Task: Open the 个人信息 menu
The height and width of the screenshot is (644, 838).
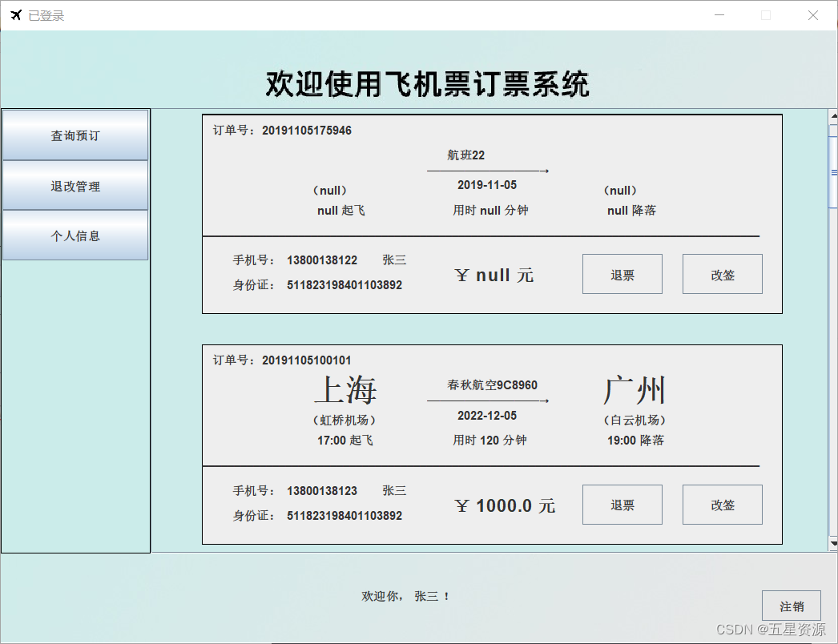Action: pos(75,235)
